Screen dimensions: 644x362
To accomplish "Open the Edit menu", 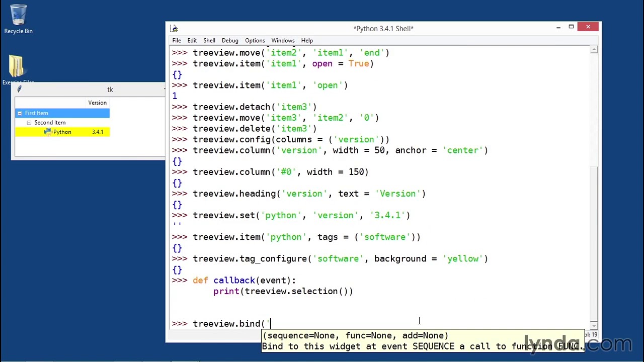I will [x=192, y=41].
